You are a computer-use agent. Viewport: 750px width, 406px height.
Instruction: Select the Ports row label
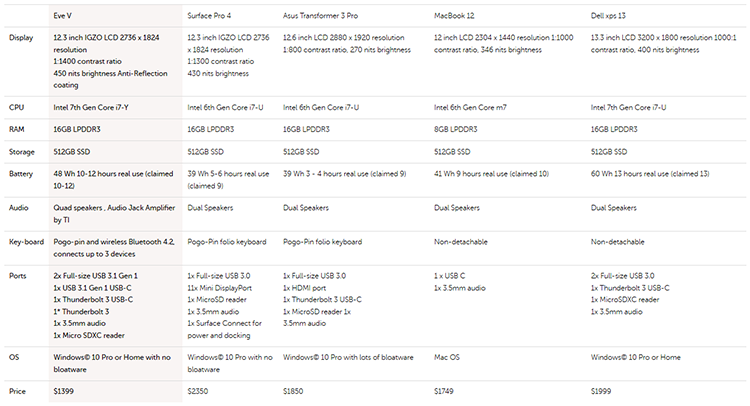point(20,275)
